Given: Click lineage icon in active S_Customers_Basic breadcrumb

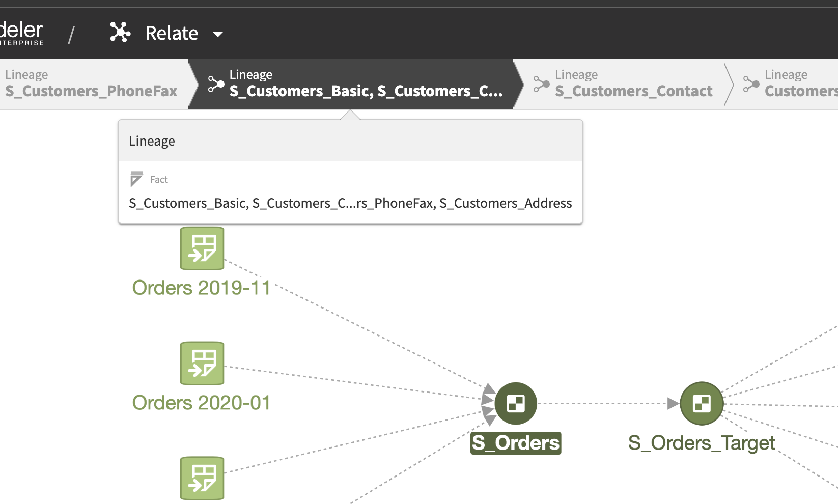Looking at the screenshot, I should point(216,84).
